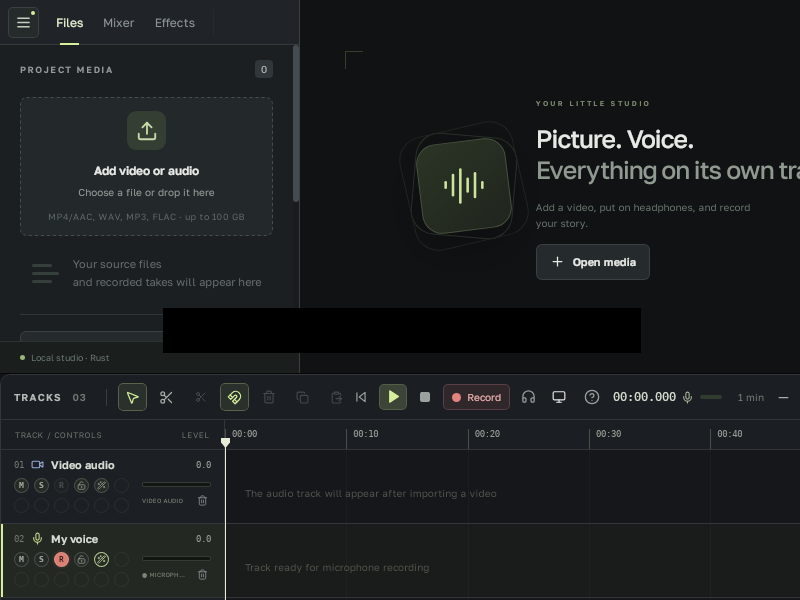Zoom out timeline with minus icon
The height and width of the screenshot is (600, 800).
coord(784,397)
